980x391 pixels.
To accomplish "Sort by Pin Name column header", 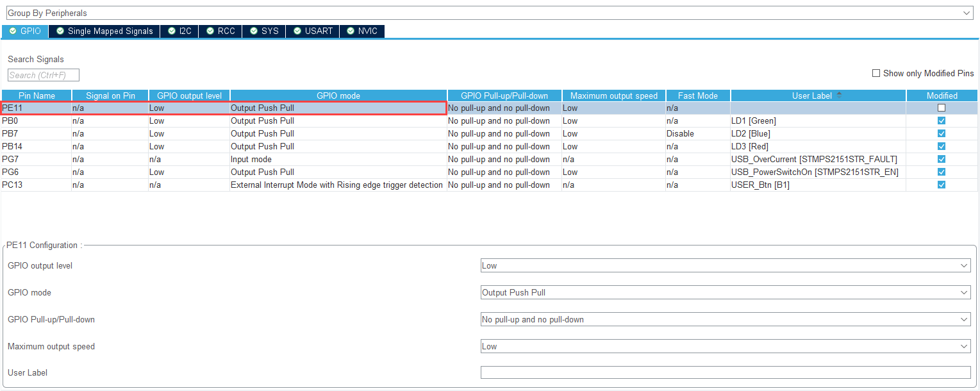I will point(36,96).
